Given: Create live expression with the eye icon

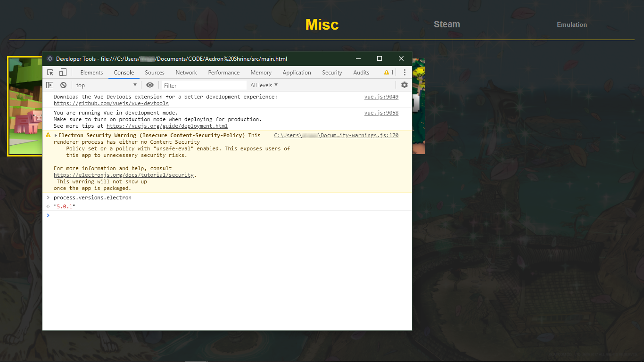Looking at the screenshot, I should [150, 85].
